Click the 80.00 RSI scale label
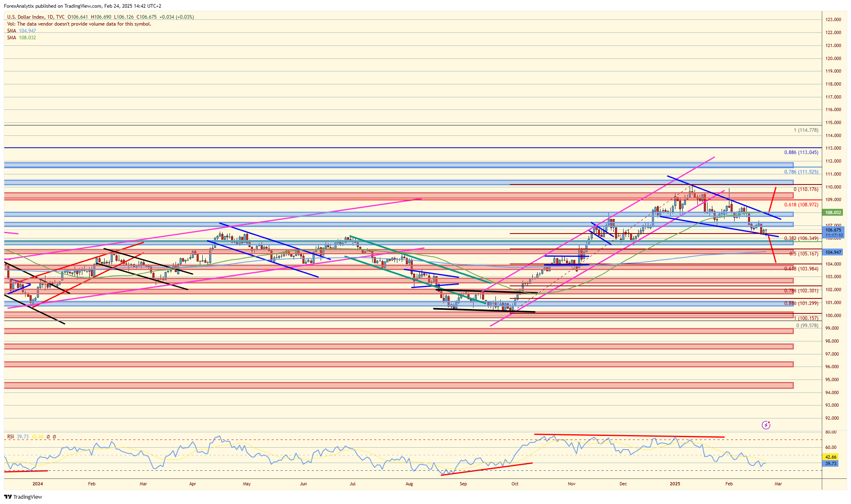This screenshot has width=851, height=504. [x=831, y=432]
